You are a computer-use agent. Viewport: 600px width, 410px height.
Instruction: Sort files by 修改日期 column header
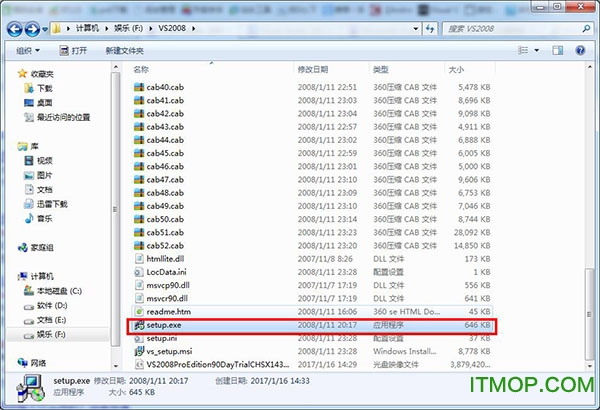[x=312, y=70]
